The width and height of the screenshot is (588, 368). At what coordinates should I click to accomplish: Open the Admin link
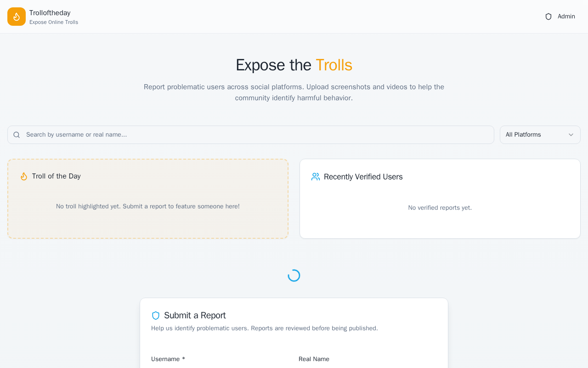[x=560, y=17]
